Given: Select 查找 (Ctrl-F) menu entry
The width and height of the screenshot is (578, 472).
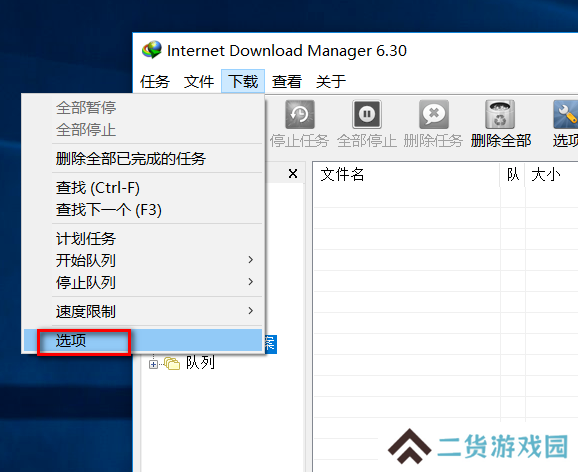Looking at the screenshot, I should tap(143, 188).
